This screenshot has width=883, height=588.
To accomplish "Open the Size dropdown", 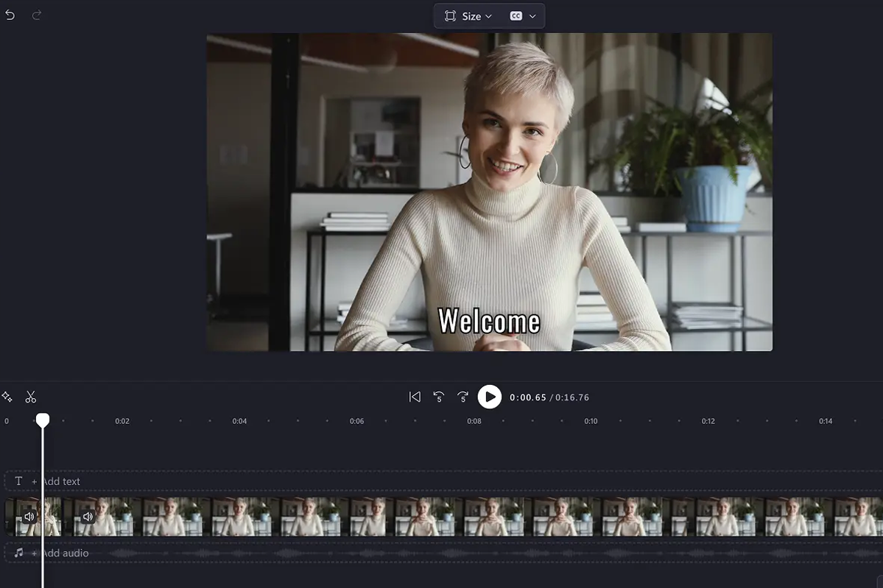I will (x=468, y=16).
